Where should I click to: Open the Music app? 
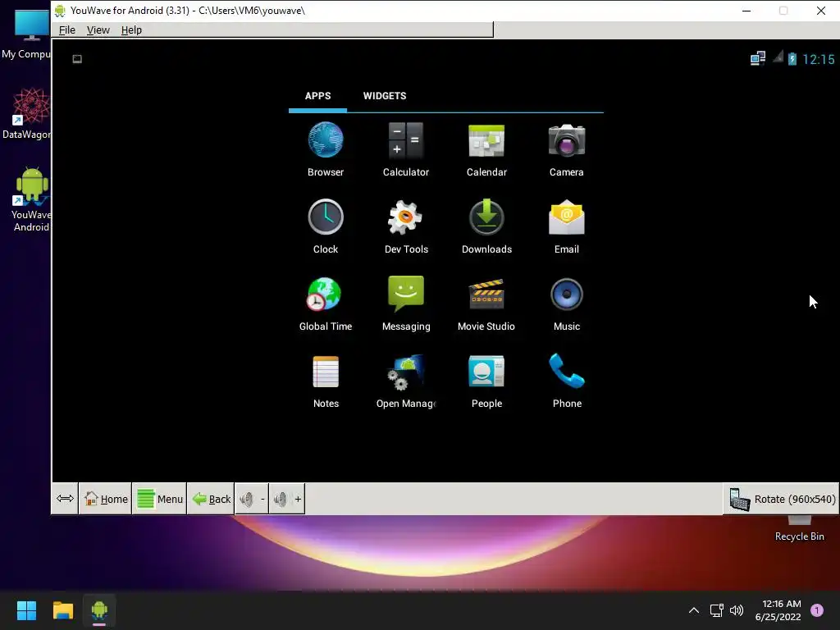point(566,304)
